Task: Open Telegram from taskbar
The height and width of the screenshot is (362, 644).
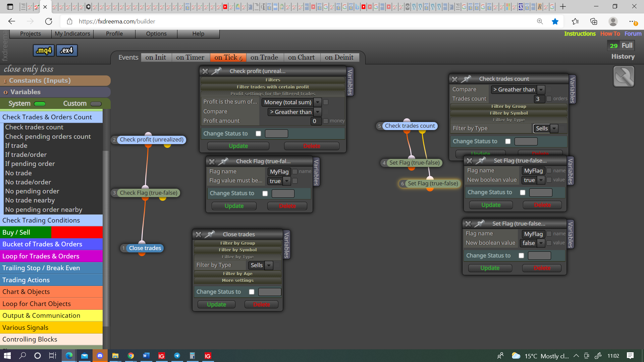Action: pyautogui.click(x=177, y=356)
